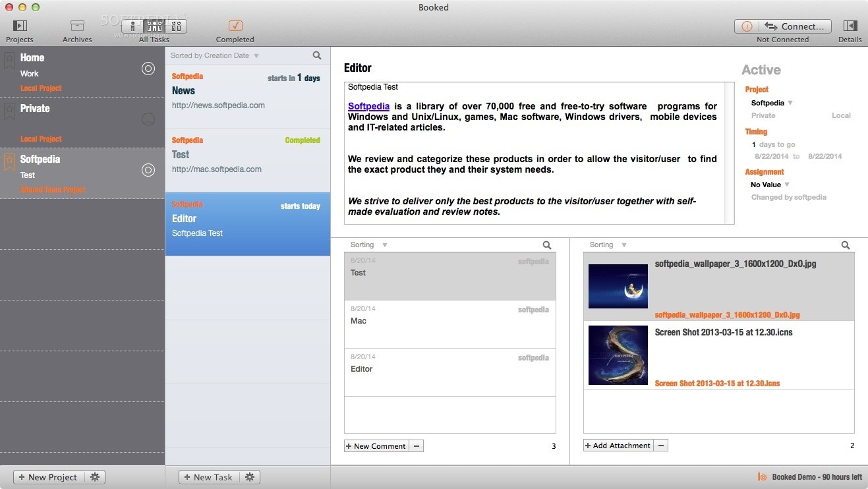Click the orange bookmark of Softpedia project

(9, 162)
